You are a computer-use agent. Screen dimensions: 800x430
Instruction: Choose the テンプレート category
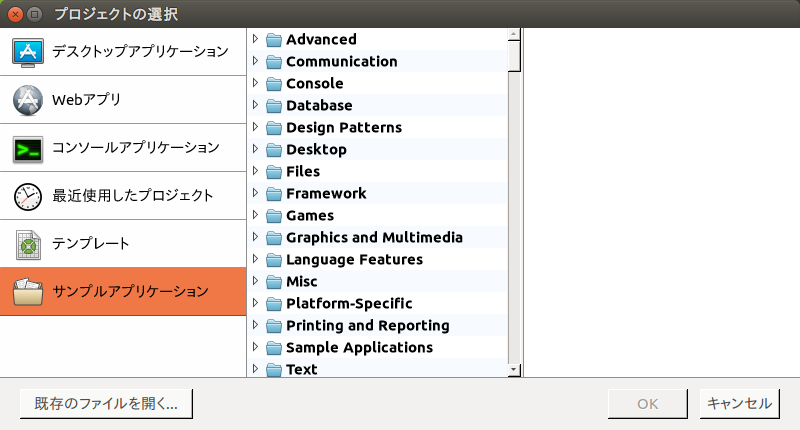pyautogui.click(x=123, y=244)
